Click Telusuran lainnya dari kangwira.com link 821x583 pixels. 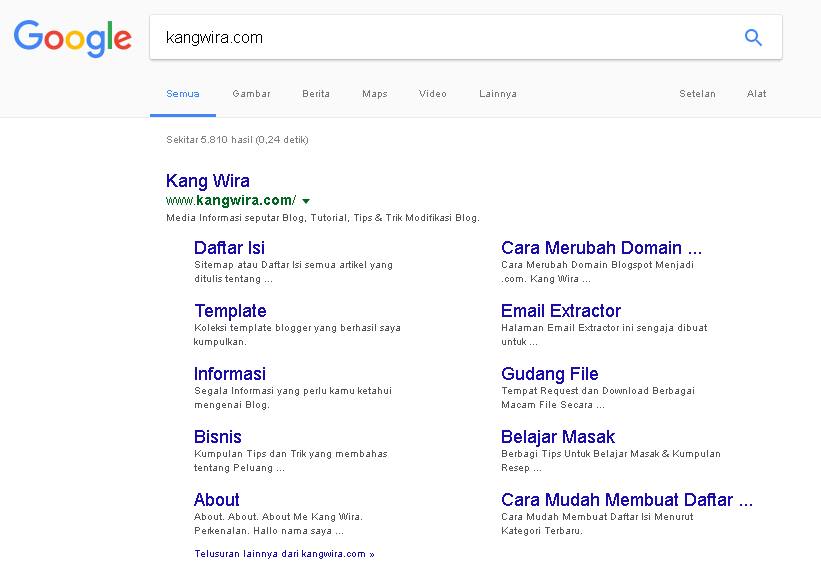point(284,554)
